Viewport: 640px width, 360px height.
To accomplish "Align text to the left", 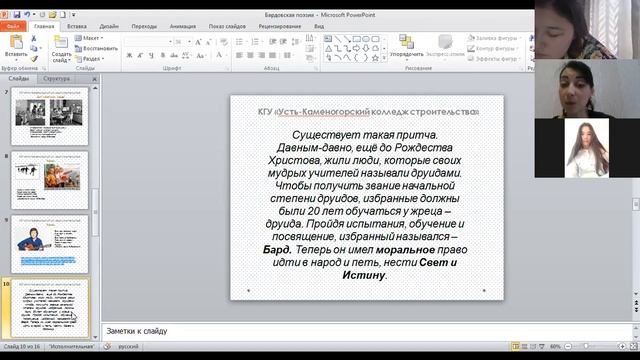I will [x=240, y=56].
